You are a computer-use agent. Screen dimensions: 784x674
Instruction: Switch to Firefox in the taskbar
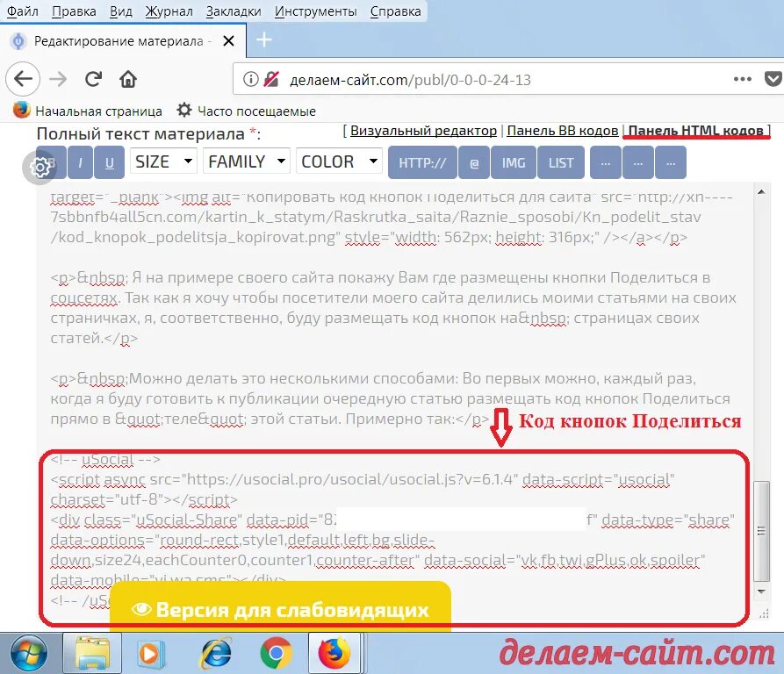334,654
